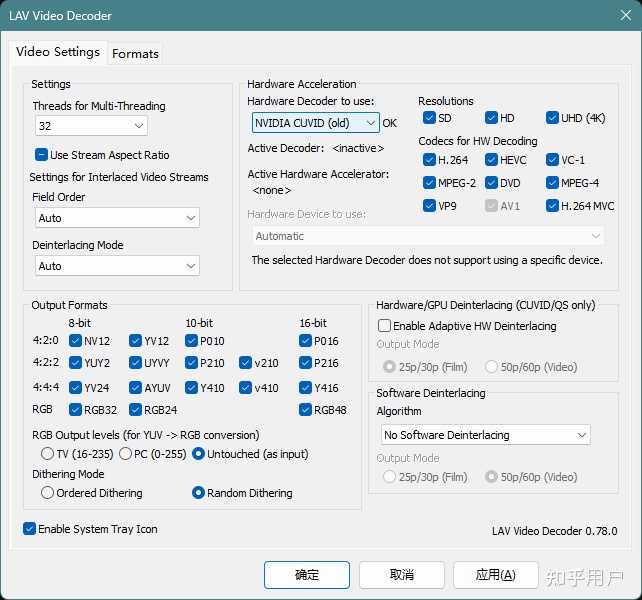Uncheck NV12 output format

(76, 341)
